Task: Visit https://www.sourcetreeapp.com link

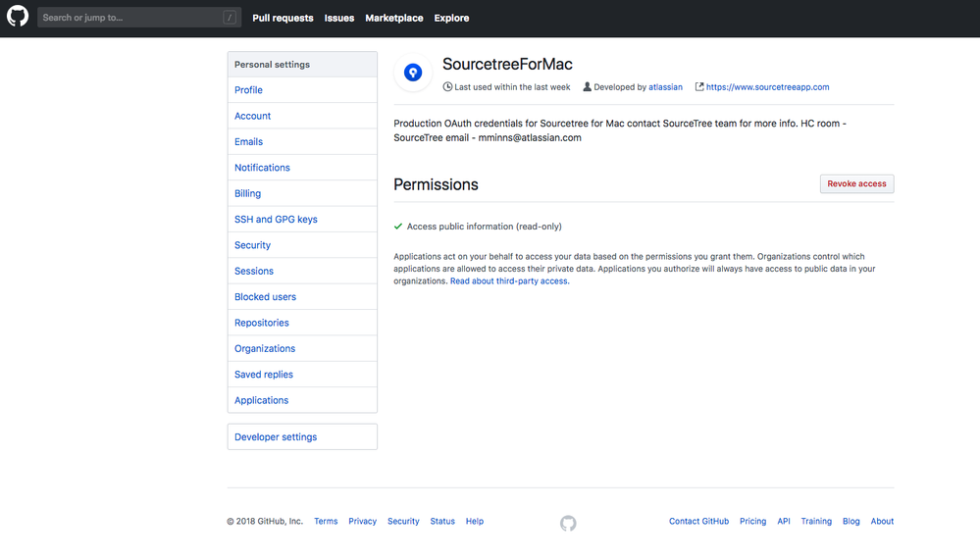Action: click(x=767, y=87)
